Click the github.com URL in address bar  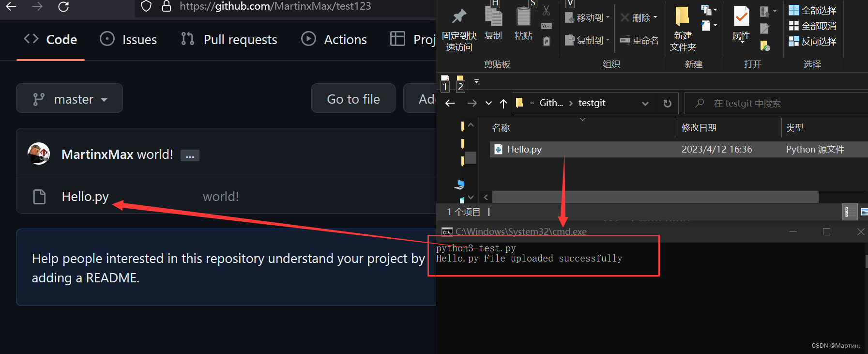coord(275,6)
